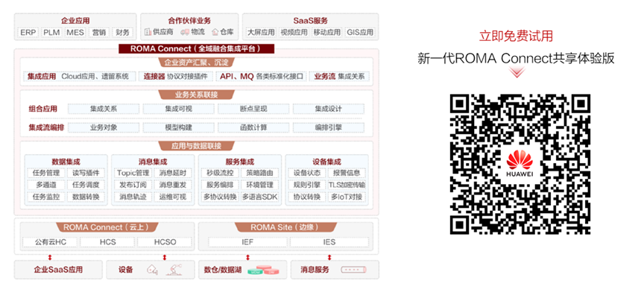Select the ROMA Connect（全域融合集成平台） banner

point(196,48)
